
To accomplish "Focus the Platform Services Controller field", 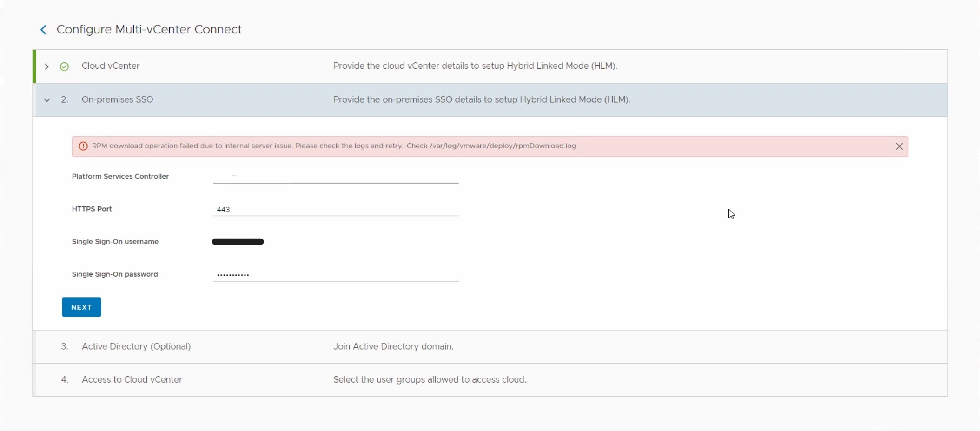I will tap(335, 177).
